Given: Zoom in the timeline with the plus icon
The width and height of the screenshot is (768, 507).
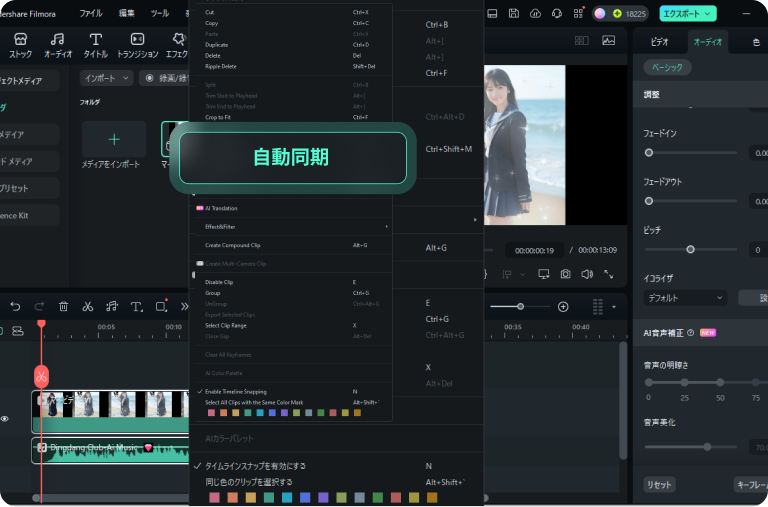Looking at the screenshot, I should pos(563,307).
